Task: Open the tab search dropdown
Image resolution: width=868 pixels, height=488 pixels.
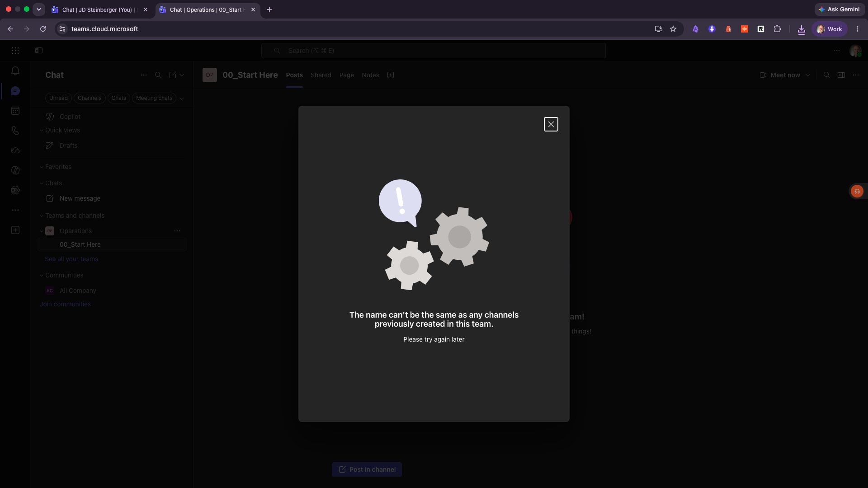Action: click(x=39, y=9)
